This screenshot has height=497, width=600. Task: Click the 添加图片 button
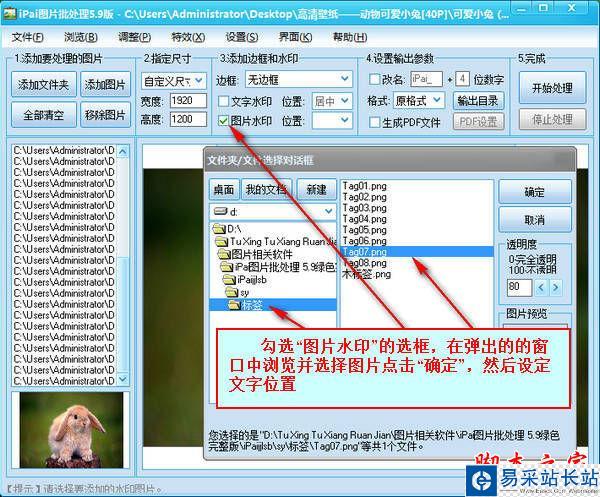tap(105, 84)
